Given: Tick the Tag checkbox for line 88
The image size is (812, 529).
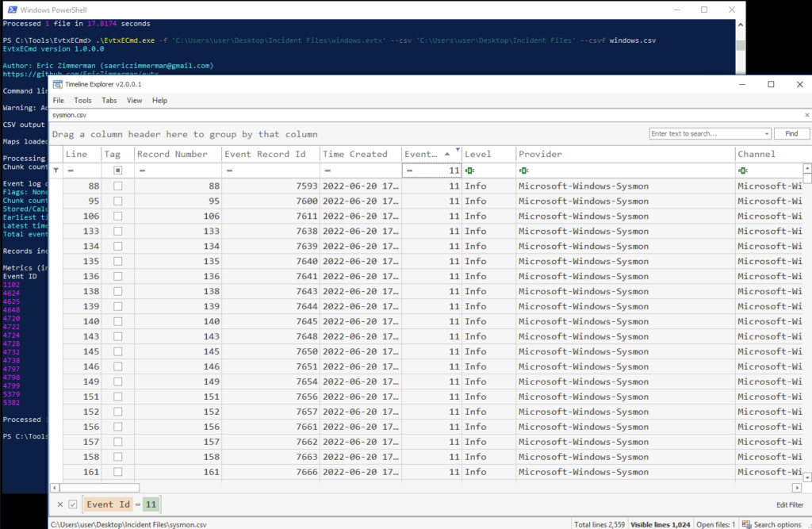Looking at the screenshot, I should 118,186.
